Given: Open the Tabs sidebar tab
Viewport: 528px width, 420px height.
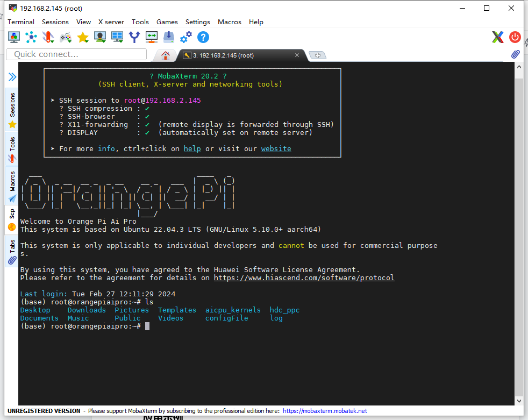Looking at the screenshot, I should [12, 251].
